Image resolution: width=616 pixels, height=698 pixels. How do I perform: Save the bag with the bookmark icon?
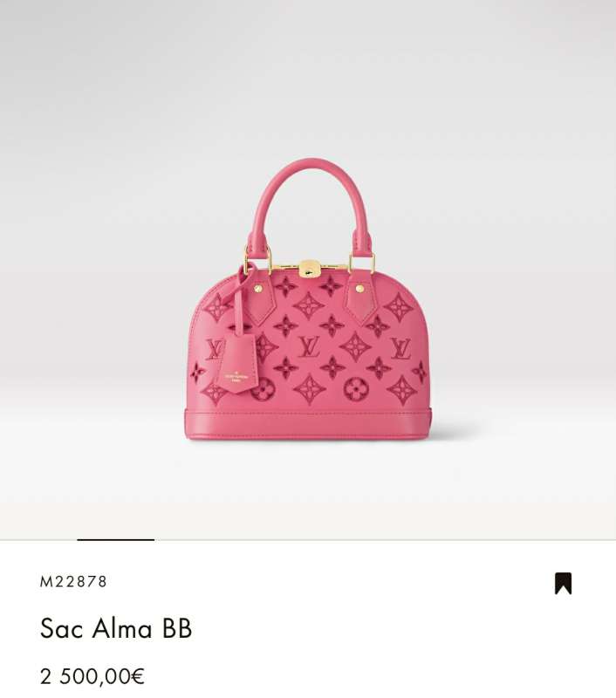point(563,583)
